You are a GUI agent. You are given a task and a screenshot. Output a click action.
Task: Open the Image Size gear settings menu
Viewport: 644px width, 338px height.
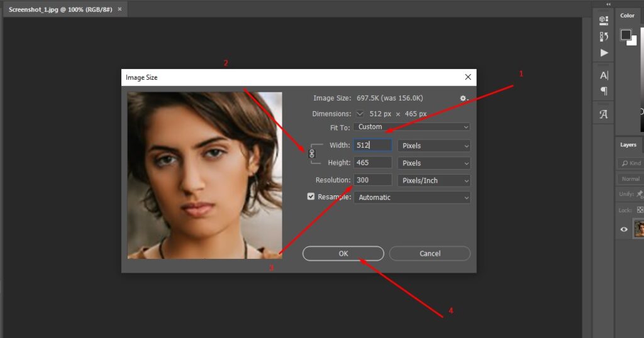point(464,98)
